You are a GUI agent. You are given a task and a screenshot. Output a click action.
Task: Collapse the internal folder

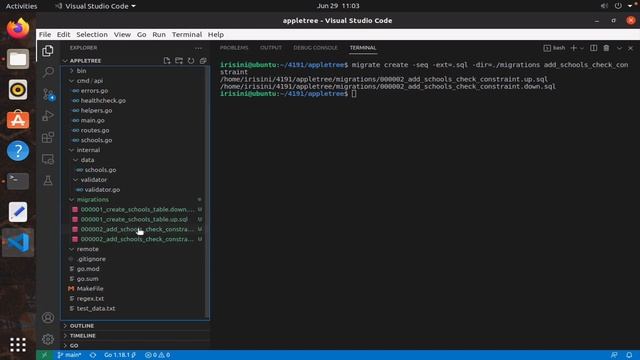click(x=88, y=150)
